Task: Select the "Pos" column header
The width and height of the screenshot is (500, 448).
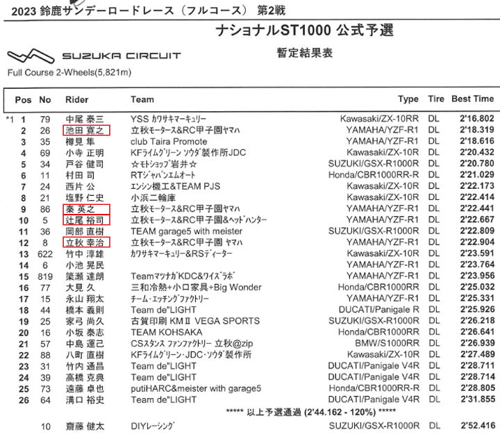Action: point(24,100)
